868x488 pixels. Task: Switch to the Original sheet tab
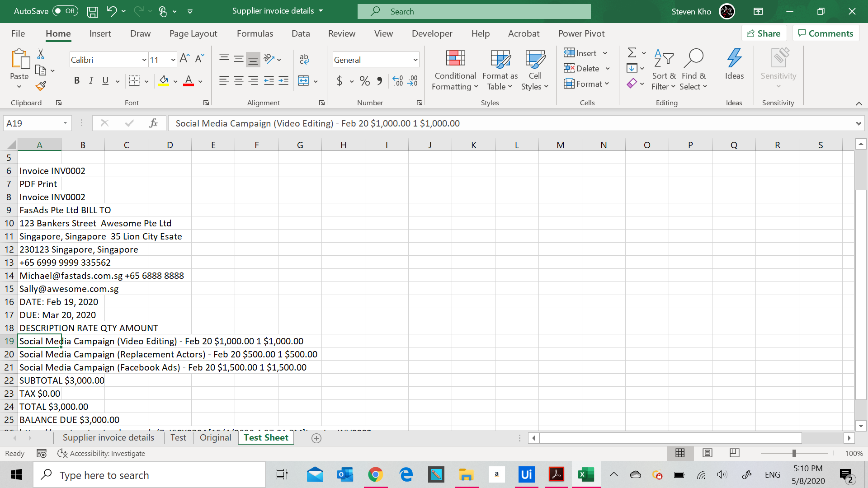point(215,437)
